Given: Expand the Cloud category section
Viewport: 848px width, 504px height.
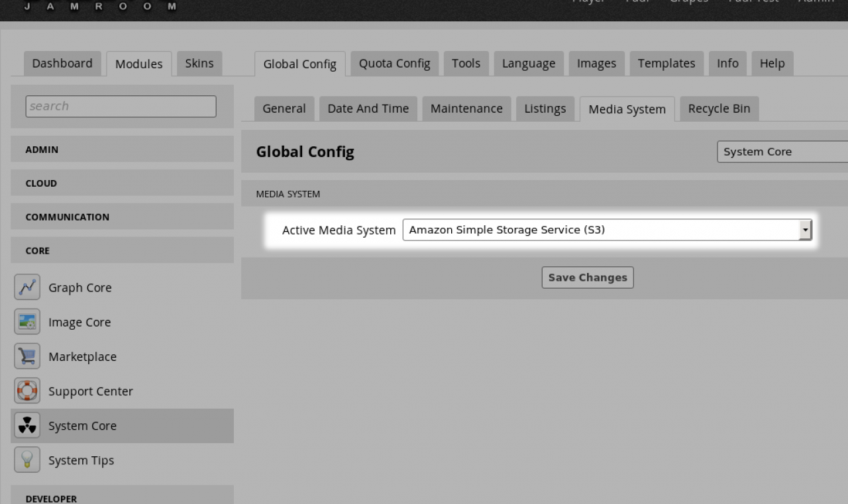Looking at the screenshot, I should pos(122,183).
